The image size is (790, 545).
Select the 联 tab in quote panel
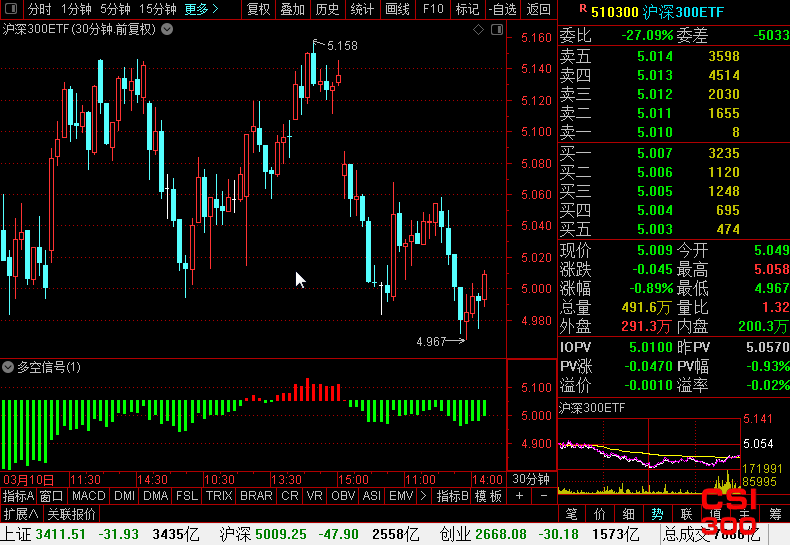687,514
